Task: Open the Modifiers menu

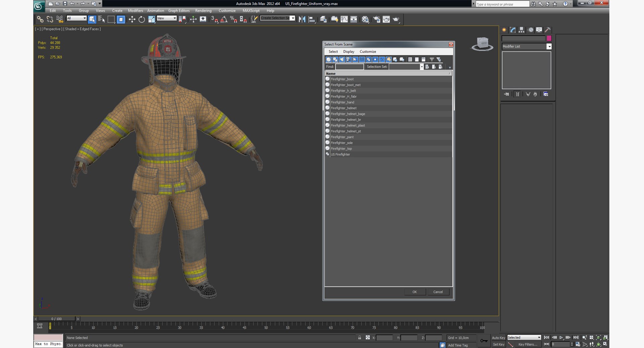Action: (x=136, y=11)
